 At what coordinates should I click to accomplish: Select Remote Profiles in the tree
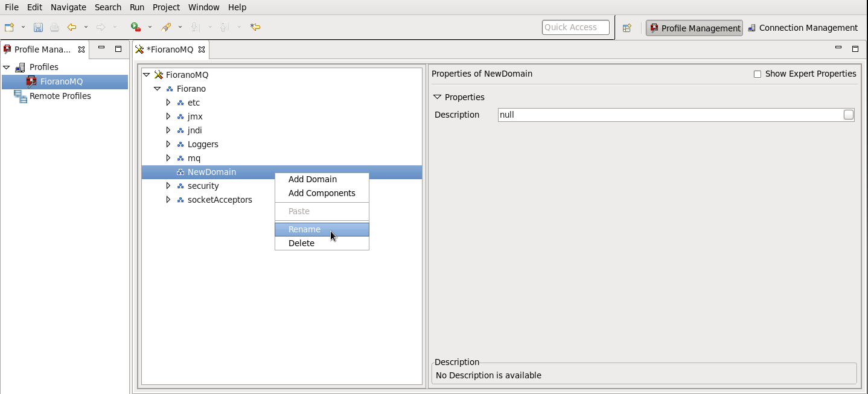60,96
